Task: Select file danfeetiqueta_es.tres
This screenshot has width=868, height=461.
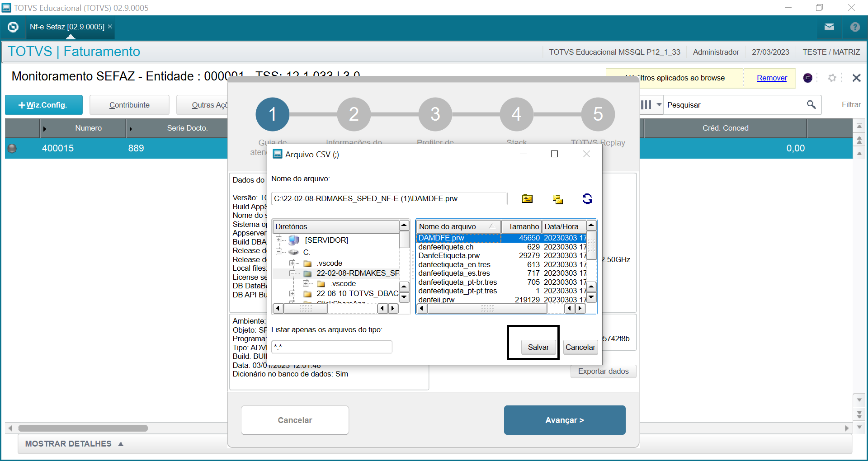Action: (501, 273)
